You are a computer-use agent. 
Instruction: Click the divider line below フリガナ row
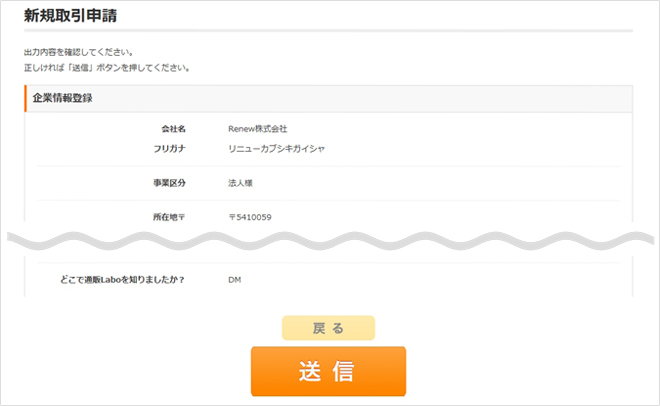tap(328, 166)
